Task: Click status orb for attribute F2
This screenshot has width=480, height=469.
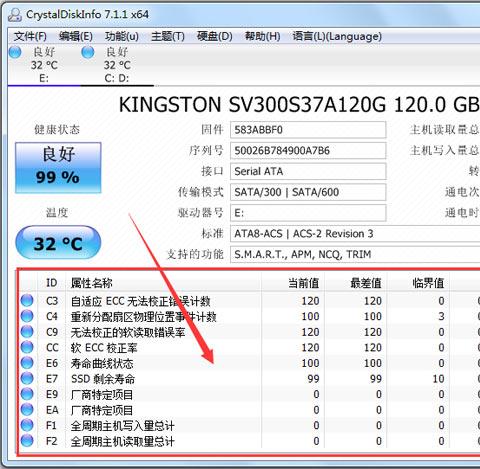Action: point(27,441)
